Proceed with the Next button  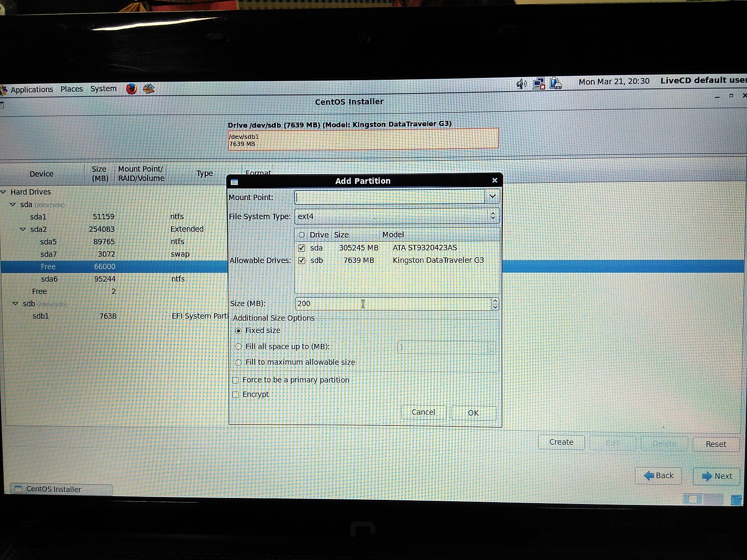click(717, 476)
